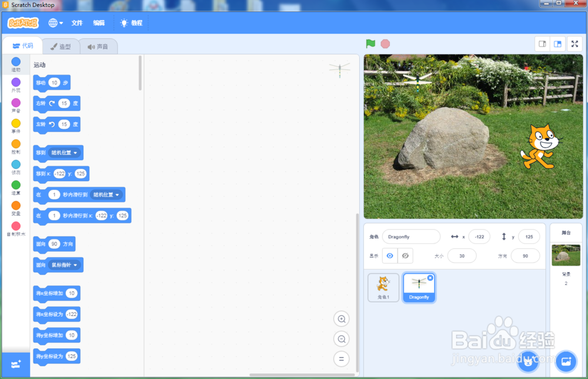Click the choose a backdrop button
Screen dimensions: 588x379
(x=566, y=362)
